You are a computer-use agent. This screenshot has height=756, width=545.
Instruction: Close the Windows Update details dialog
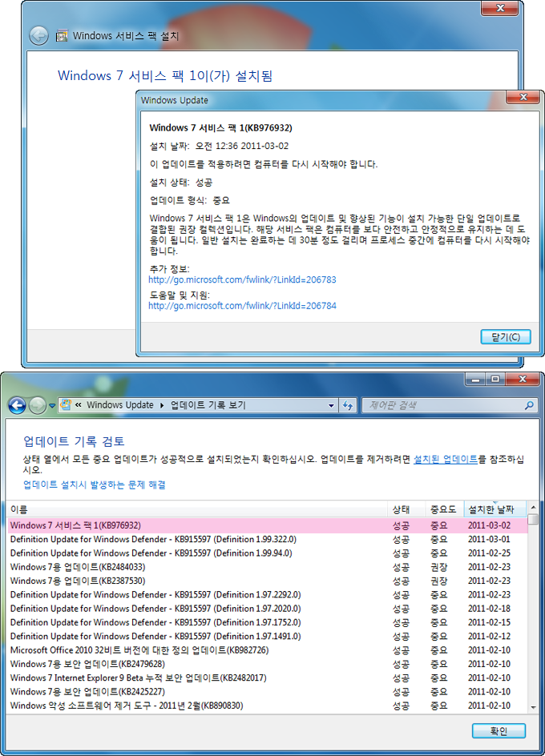point(523,97)
